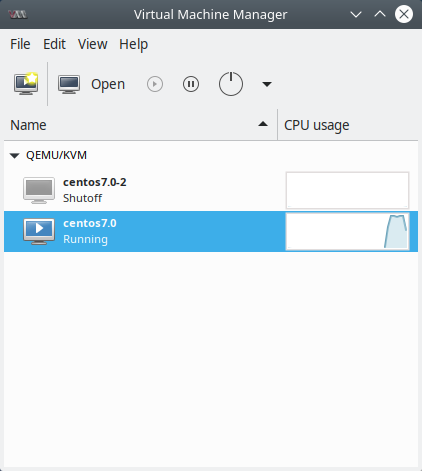Collapse the QEMU/KVM connection tree
The width and height of the screenshot is (422, 471).
15,155
